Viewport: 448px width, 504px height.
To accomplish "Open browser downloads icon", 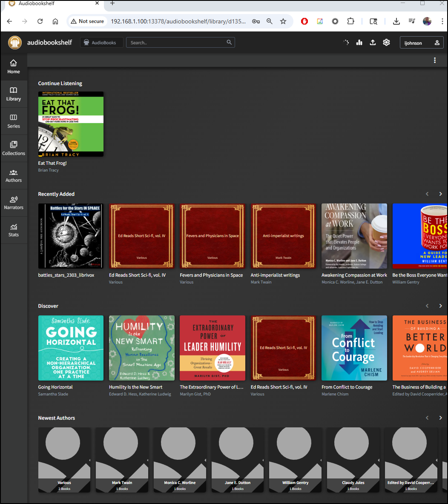I will pyautogui.click(x=396, y=21).
